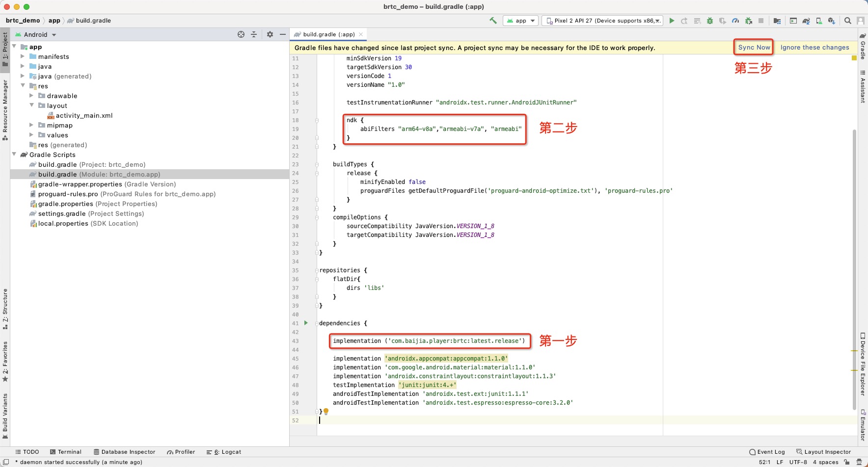Click Sync Now in the notification bar
This screenshot has width=868, height=467.
coord(754,47)
